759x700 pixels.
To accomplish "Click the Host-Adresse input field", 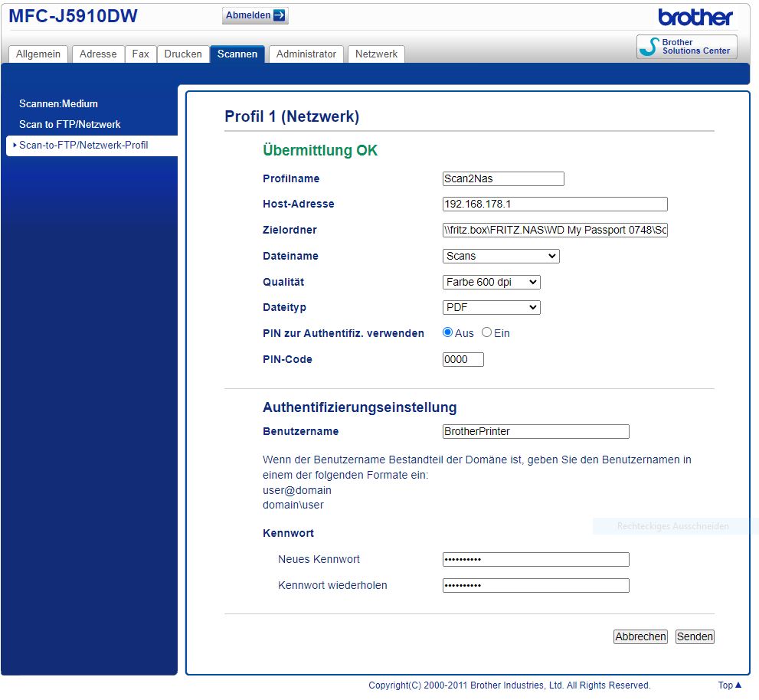I will pos(555,204).
